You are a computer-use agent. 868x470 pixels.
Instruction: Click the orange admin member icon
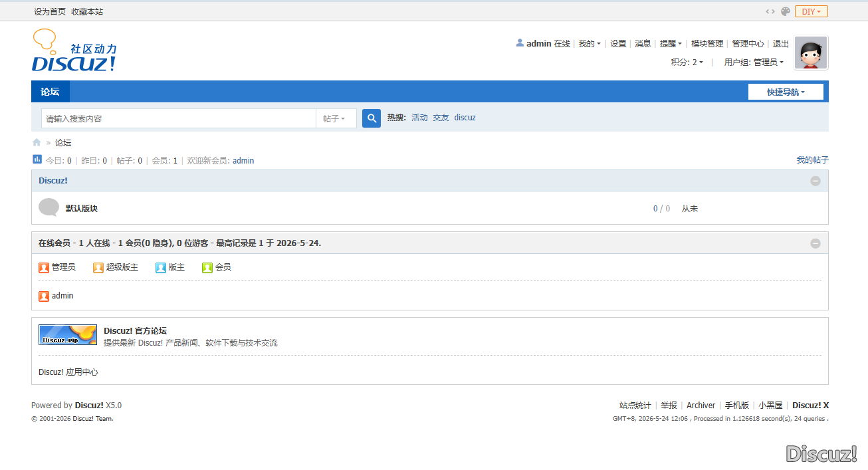pos(44,296)
